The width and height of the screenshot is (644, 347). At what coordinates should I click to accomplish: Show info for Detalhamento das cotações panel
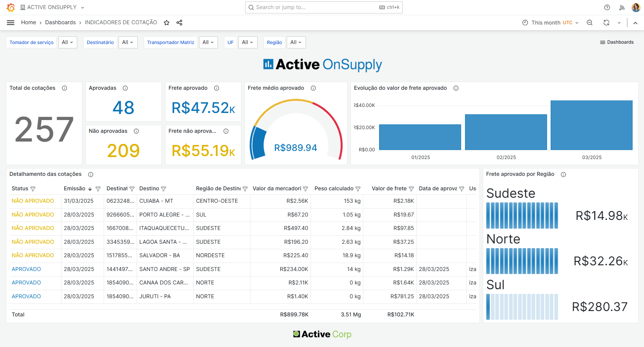[x=91, y=174]
